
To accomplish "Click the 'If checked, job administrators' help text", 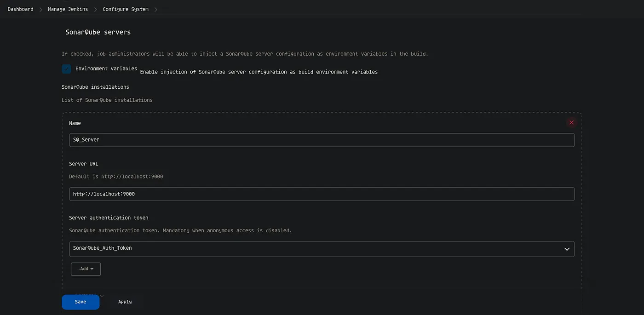I will pos(245,54).
